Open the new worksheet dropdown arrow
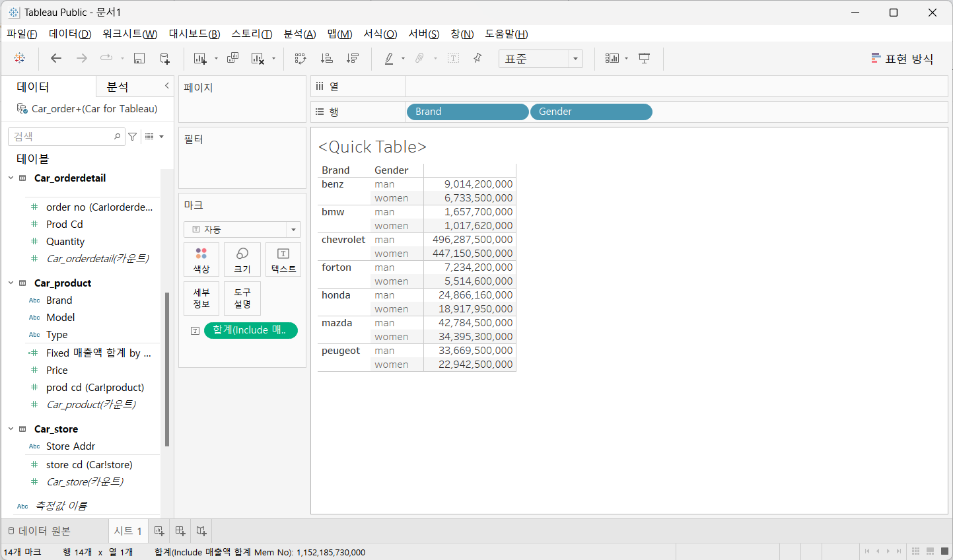Viewport: 953px width, 560px height. pyautogui.click(x=216, y=59)
